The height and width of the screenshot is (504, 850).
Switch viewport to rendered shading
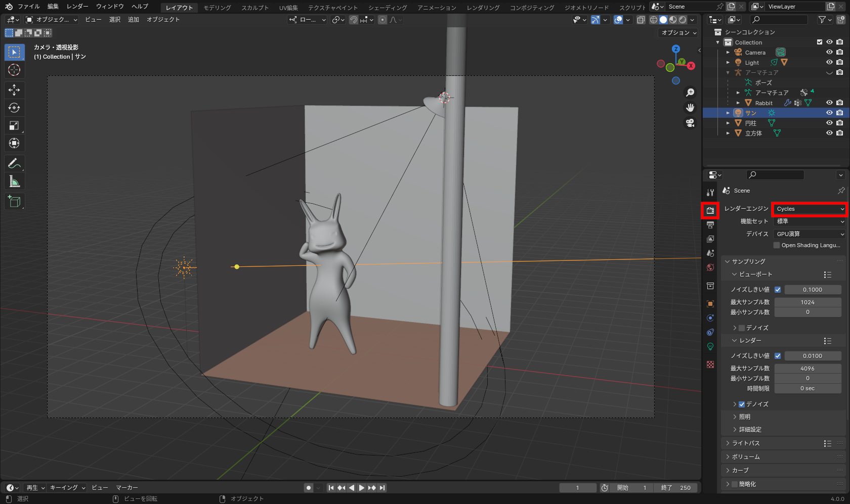pos(683,20)
